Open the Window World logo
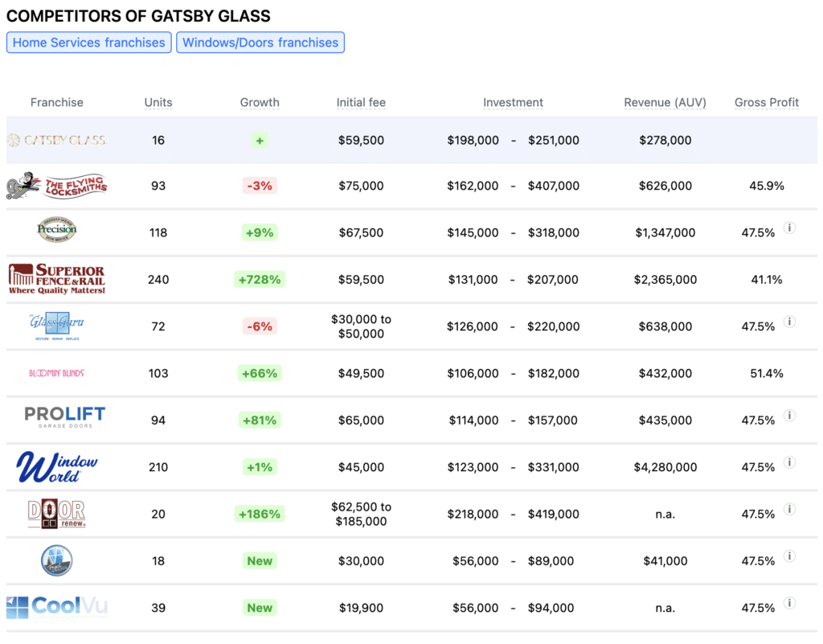This screenshot has width=823, height=644. coord(57,466)
